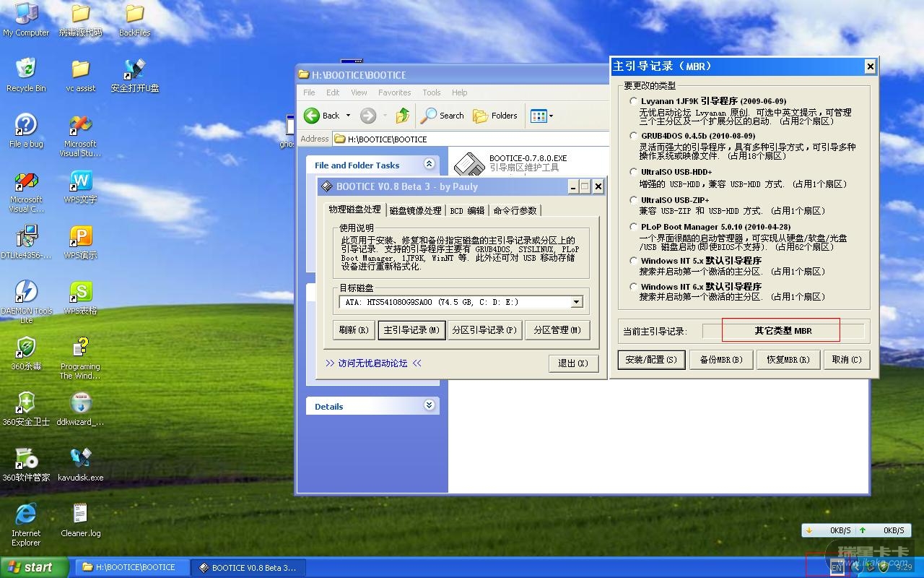
Task: Click the EN language indicator in taskbar
Action: click(837, 568)
